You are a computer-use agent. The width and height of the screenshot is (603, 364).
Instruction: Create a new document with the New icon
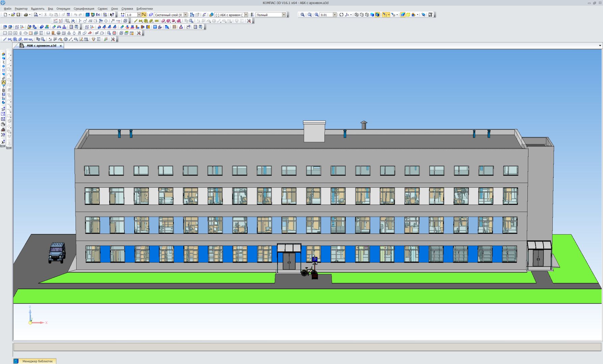pos(5,15)
